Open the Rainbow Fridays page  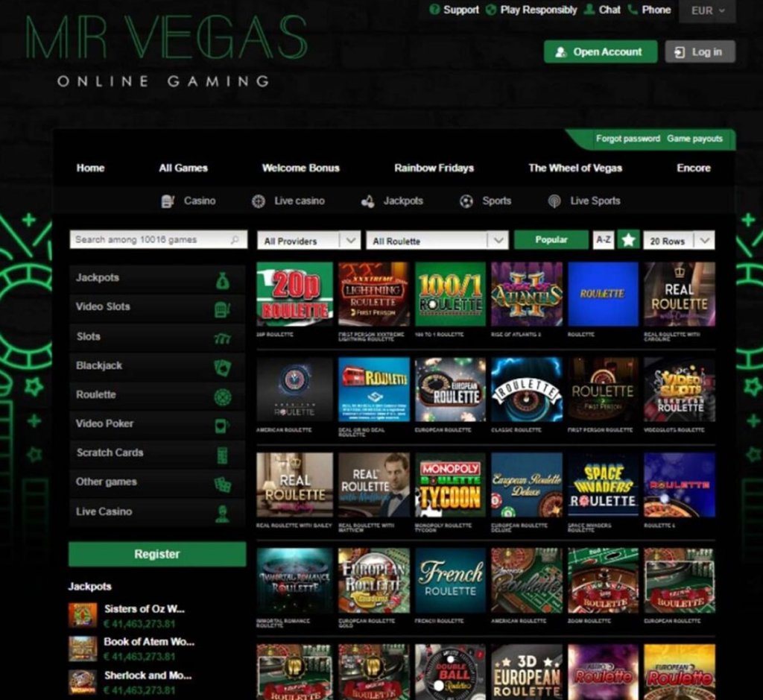[x=434, y=168]
